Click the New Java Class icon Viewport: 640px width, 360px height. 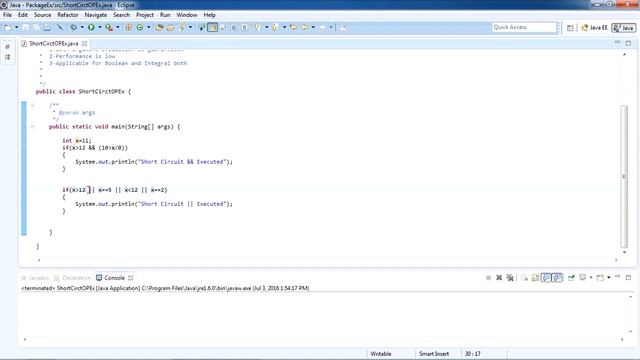coord(140,27)
